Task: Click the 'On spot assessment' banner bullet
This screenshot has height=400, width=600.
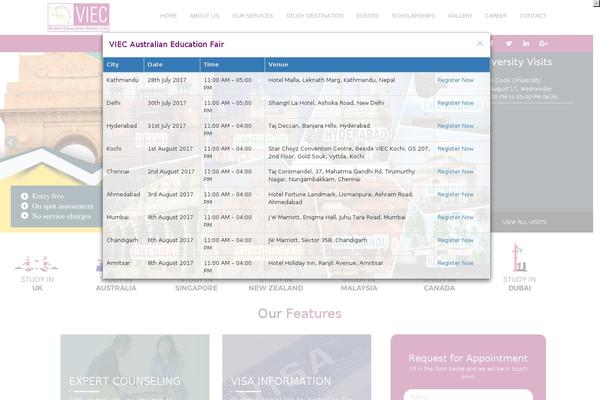Action: click(63, 206)
